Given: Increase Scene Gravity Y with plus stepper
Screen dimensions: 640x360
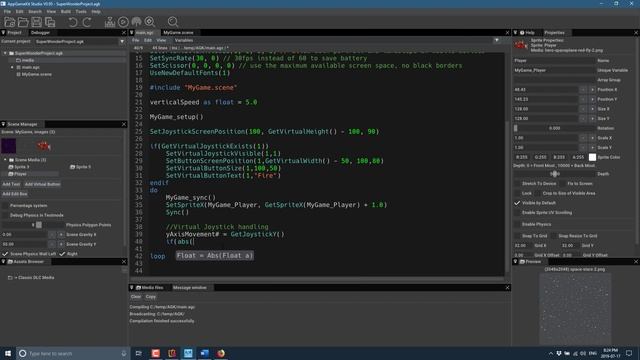Looking at the screenshot, I should pyautogui.click(x=61, y=244).
